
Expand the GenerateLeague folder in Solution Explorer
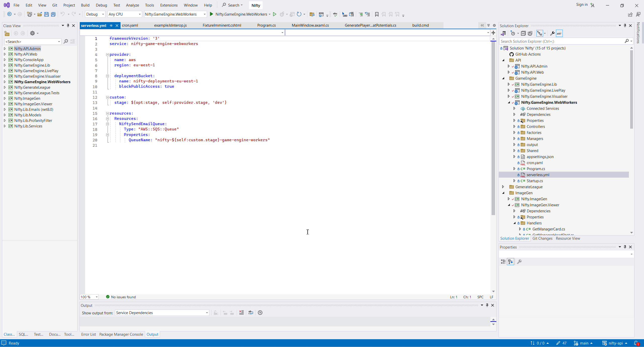click(x=503, y=187)
